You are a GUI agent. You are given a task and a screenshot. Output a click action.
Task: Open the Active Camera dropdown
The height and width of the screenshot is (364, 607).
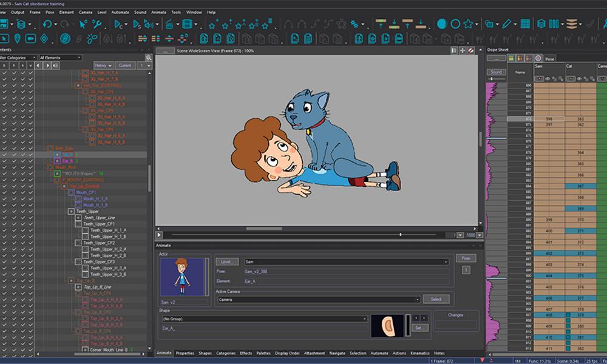pyautogui.click(x=318, y=300)
